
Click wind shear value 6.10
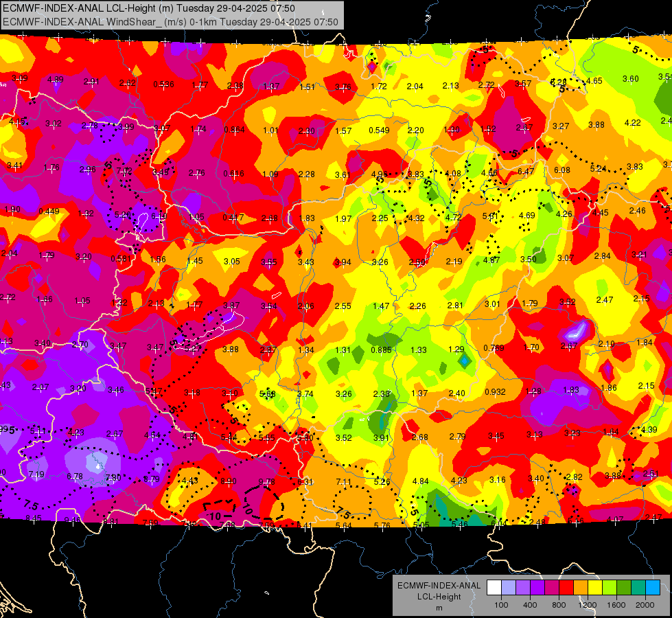(159, 216)
